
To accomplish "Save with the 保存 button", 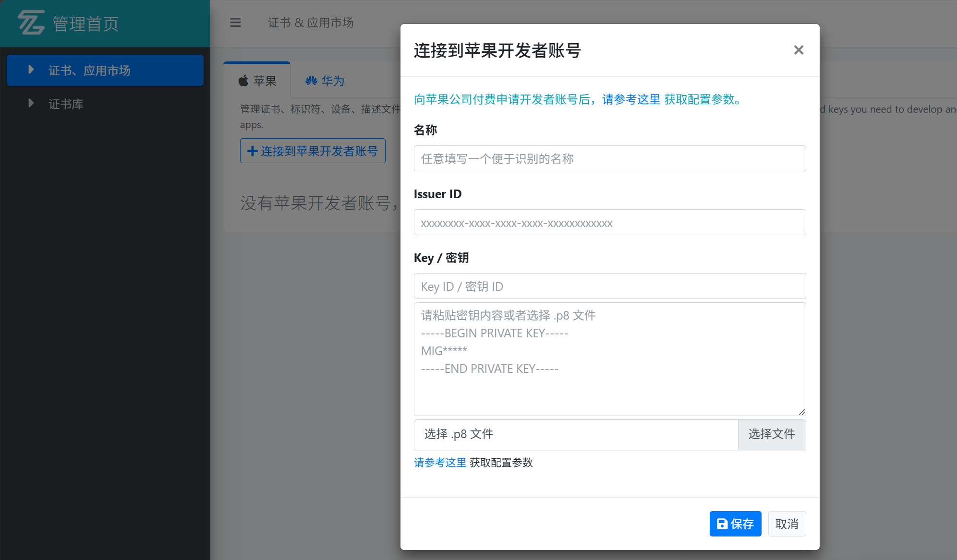I will click(x=735, y=524).
